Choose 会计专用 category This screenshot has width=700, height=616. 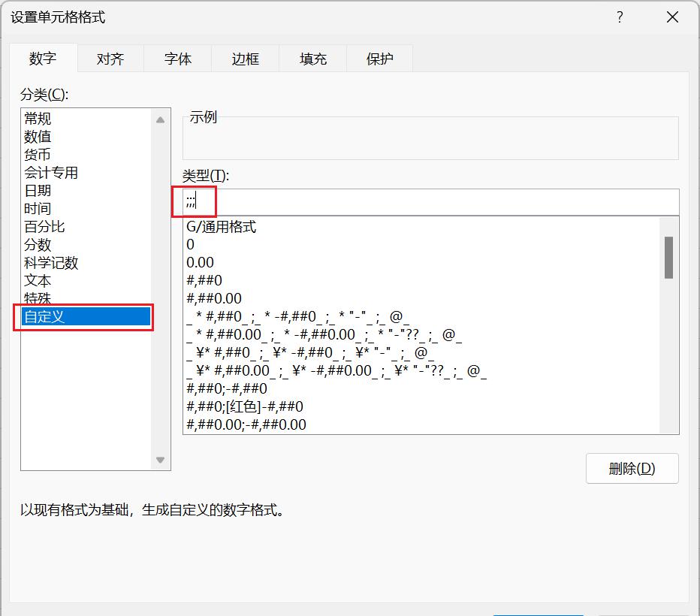(x=86, y=172)
